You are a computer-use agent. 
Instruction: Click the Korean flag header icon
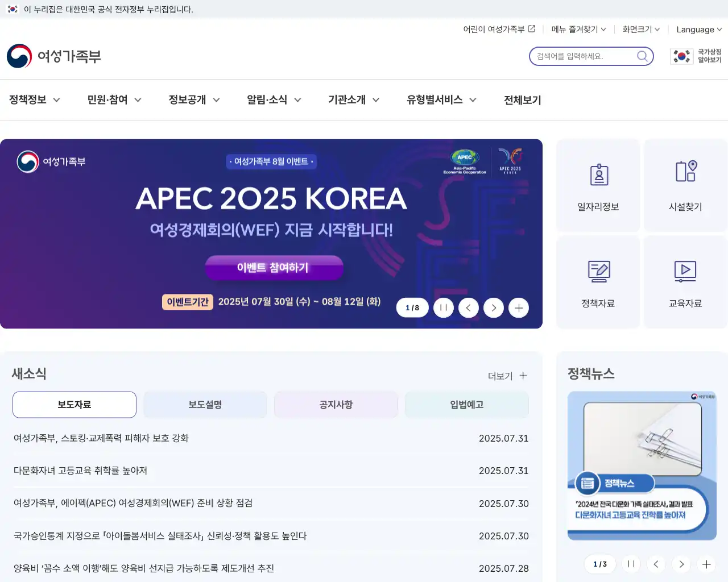[x=13, y=9]
